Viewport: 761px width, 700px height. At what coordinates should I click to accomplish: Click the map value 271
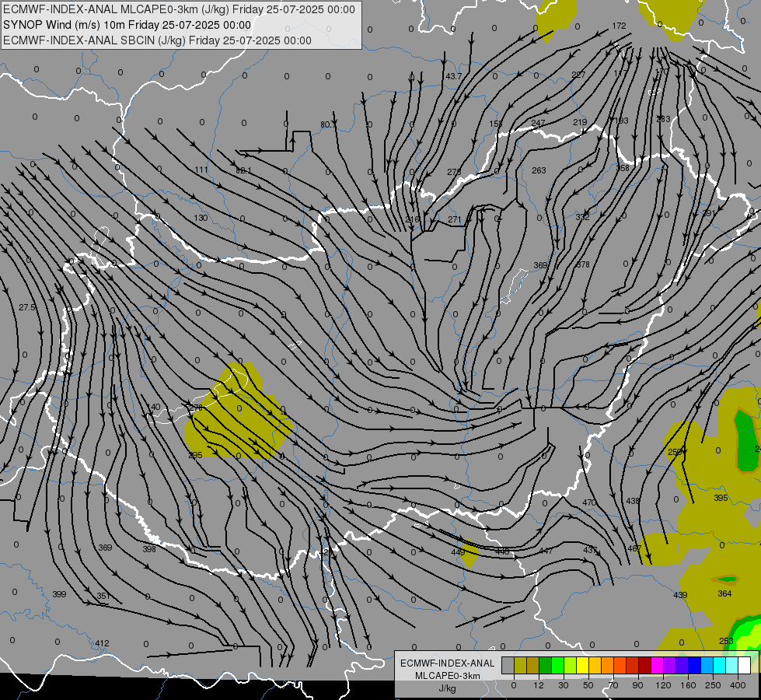click(x=454, y=219)
